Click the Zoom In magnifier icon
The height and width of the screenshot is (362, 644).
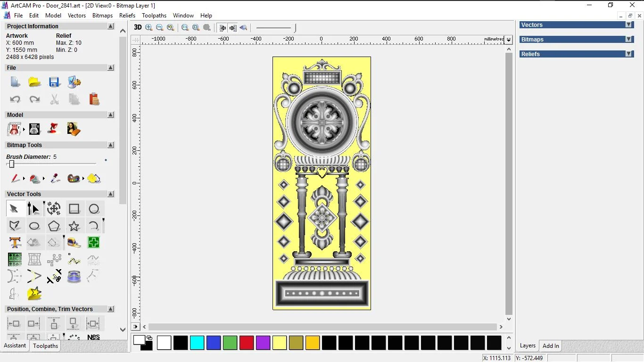(x=149, y=28)
